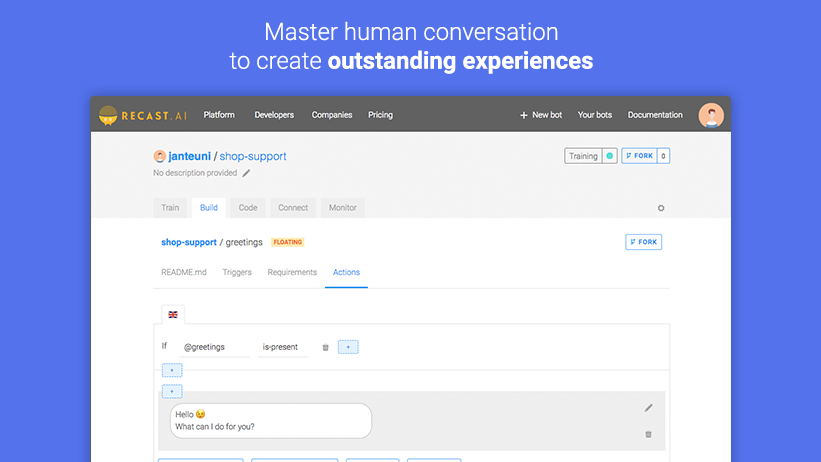This screenshot has width=821, height=462.
Task: Select the UK flag language tab
Action: point(173,314)
